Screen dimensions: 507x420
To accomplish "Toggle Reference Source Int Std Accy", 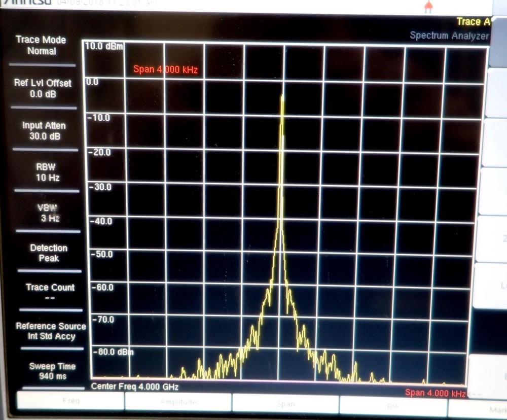I will tap(51, 331).
